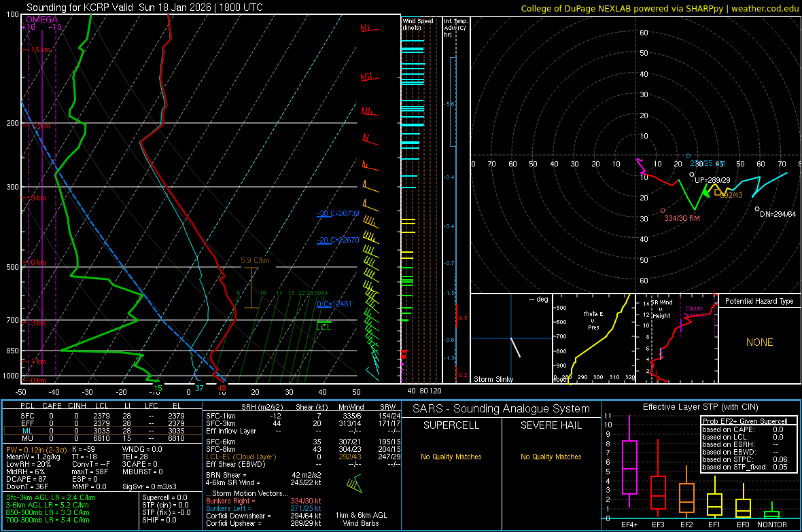Select the MU parcel row

103,438
